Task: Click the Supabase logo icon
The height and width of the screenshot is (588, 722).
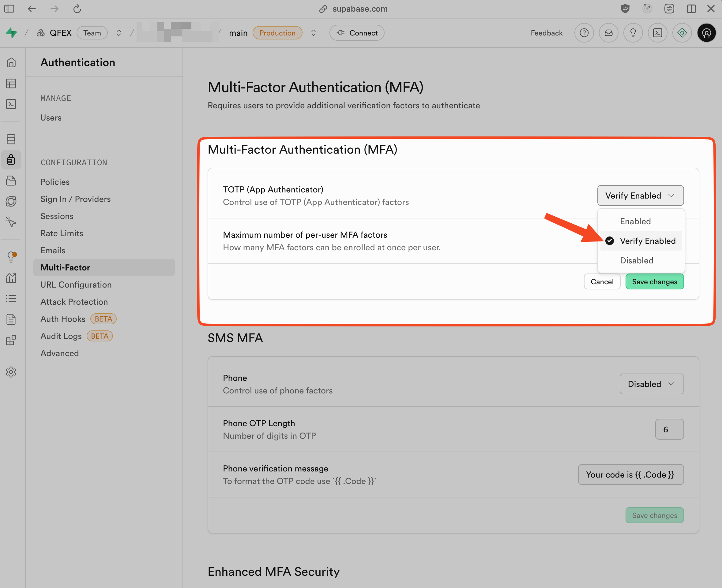Action: [12, 33]
